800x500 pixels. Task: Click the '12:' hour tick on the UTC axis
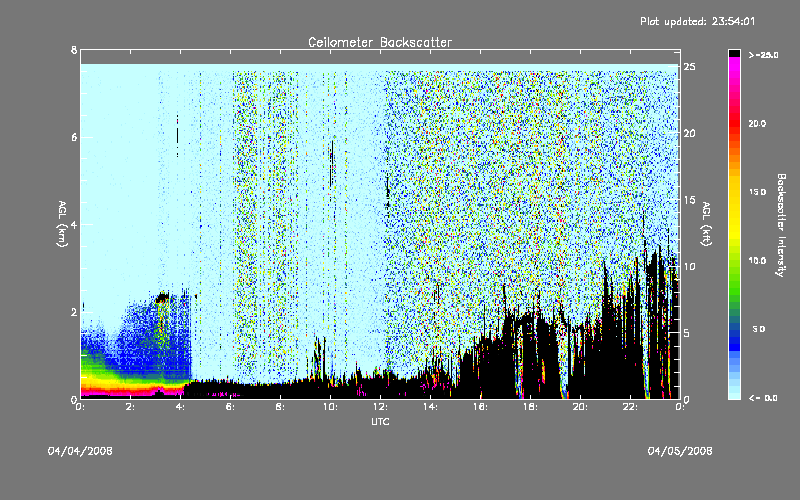tap(380, 407)
